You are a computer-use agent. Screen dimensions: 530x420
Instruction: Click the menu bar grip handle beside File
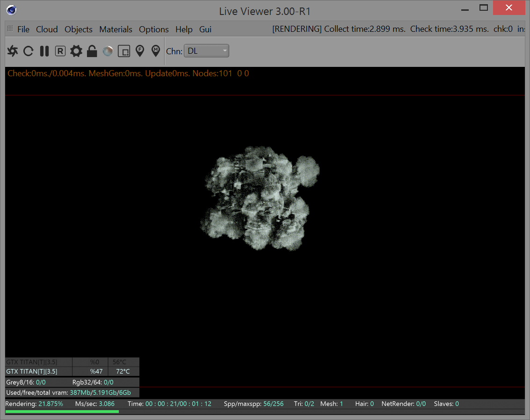[10, 29]
